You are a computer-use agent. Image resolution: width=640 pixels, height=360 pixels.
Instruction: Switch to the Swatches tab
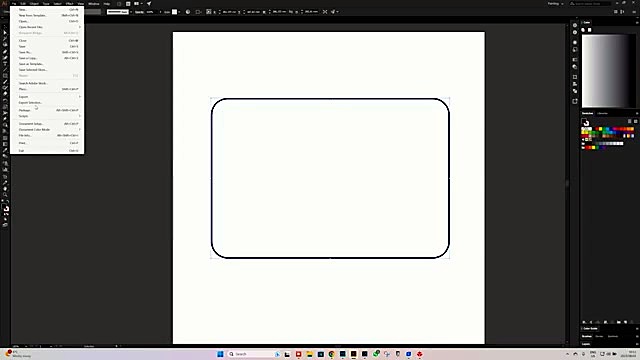click(587, 113)
